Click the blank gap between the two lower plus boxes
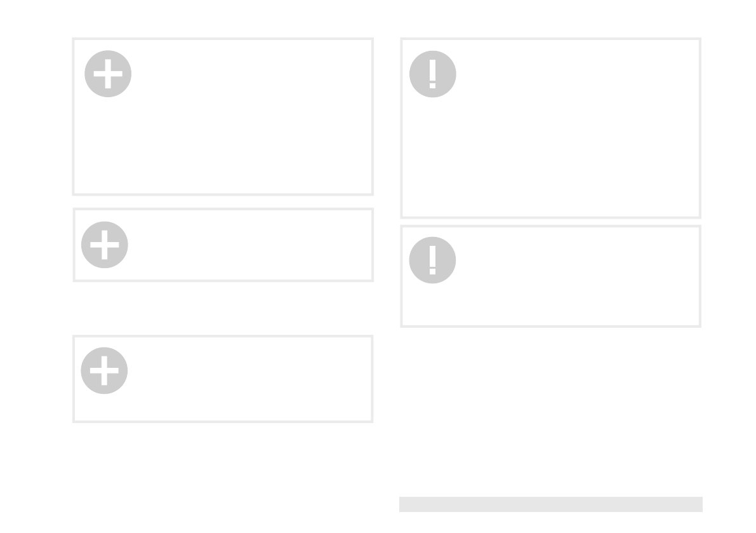The image size is (756, 533). [222, 308]
